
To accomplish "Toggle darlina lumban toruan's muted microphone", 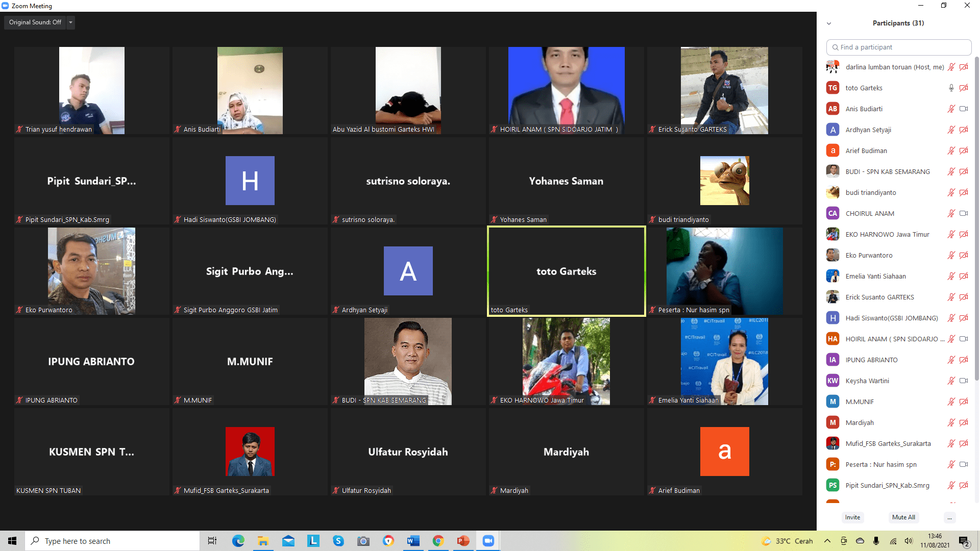I will coord(951,67).
